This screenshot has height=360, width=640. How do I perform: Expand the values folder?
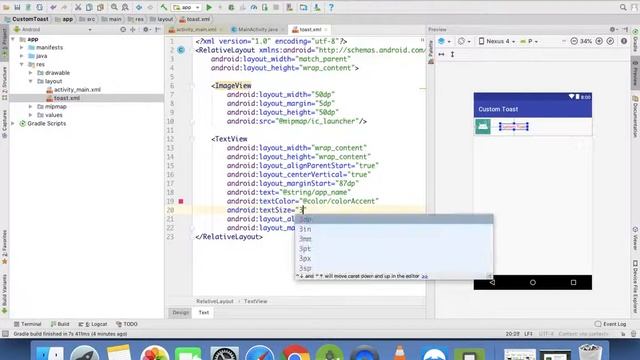[x=30, y=115]
